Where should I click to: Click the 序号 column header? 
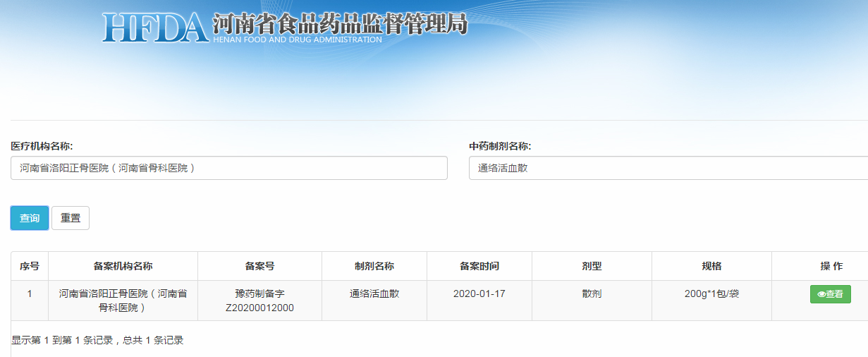tap(30, 266)
